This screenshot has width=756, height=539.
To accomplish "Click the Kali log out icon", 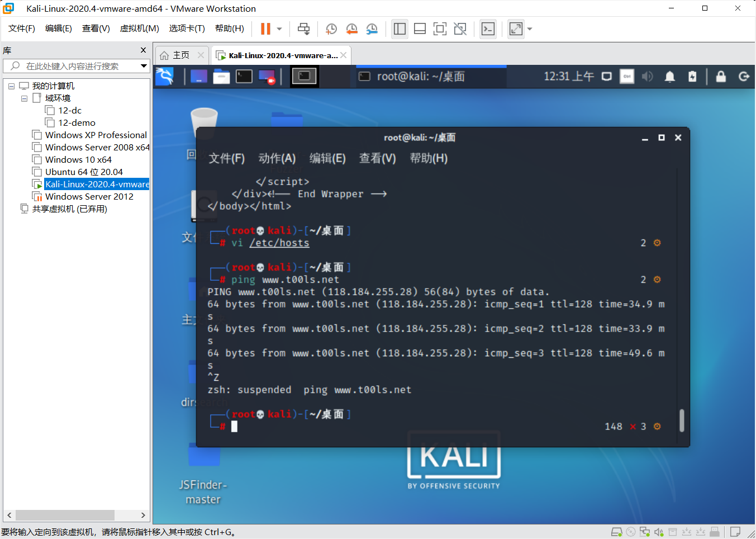I will [744, 76].
